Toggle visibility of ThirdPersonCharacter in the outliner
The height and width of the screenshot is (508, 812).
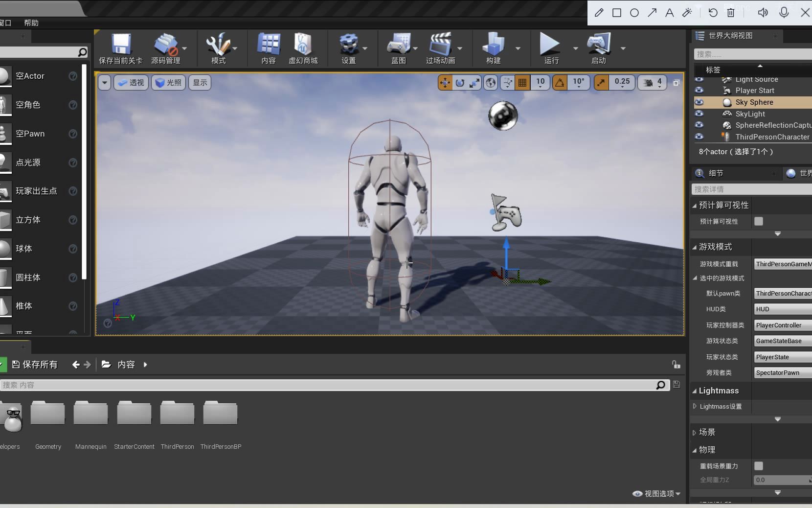pyautogui.click(x=699, y=137)
